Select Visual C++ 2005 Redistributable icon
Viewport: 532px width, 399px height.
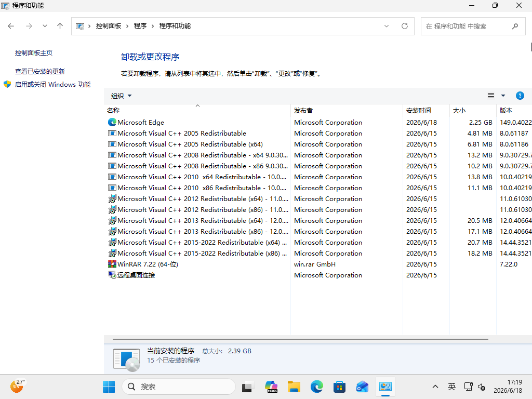[112, 134]
